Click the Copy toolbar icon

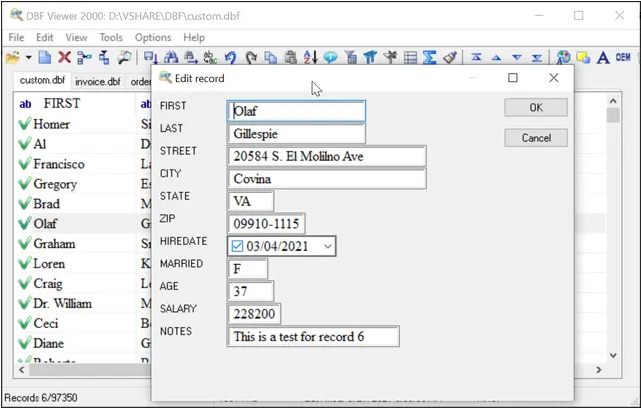(x=270, y=57)
